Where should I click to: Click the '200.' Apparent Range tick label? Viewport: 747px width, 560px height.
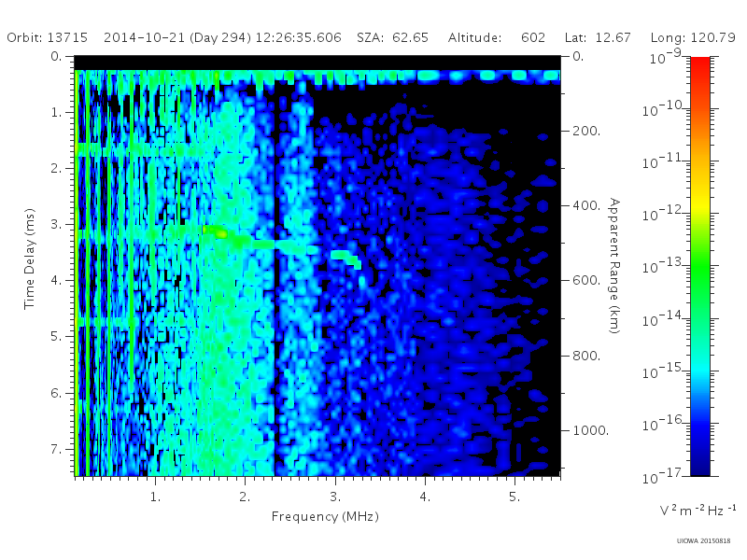pyautogui.click(x=586, y=131)
